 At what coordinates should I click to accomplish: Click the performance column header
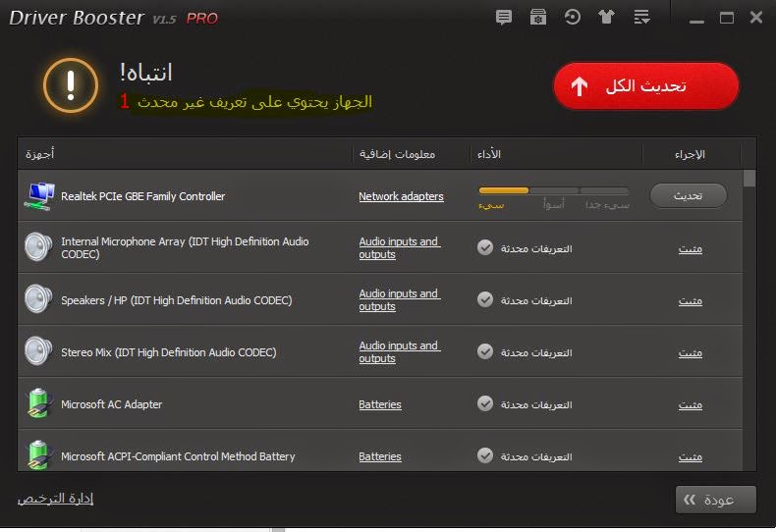[489, 154]
